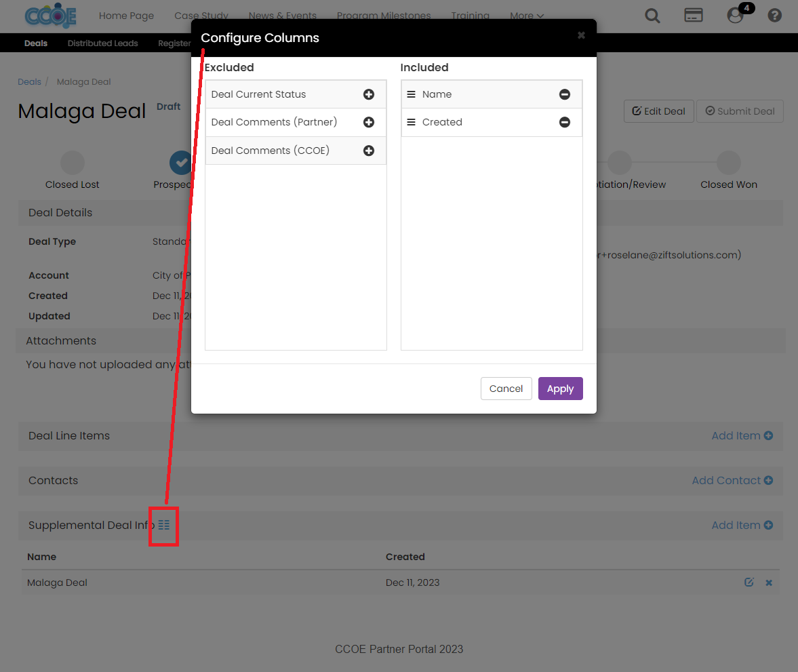
Task: Expand the More navigation dropdown
Action: click(x=527, y=16)
